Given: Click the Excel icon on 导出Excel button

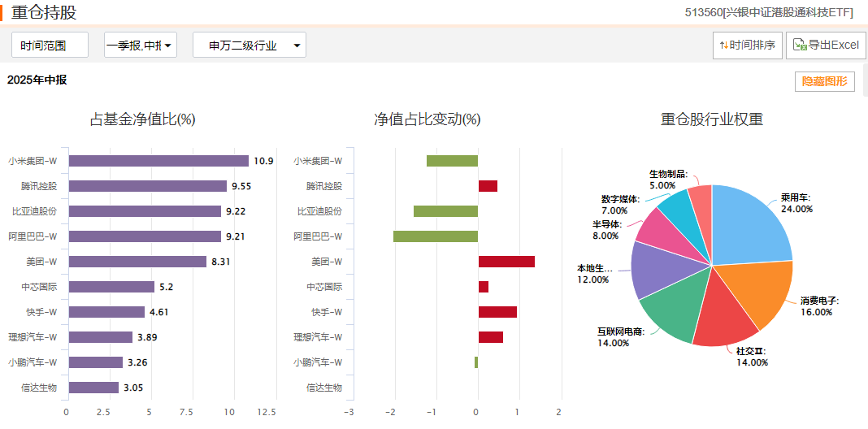Looking at the screenshot, I should [800, 45].
